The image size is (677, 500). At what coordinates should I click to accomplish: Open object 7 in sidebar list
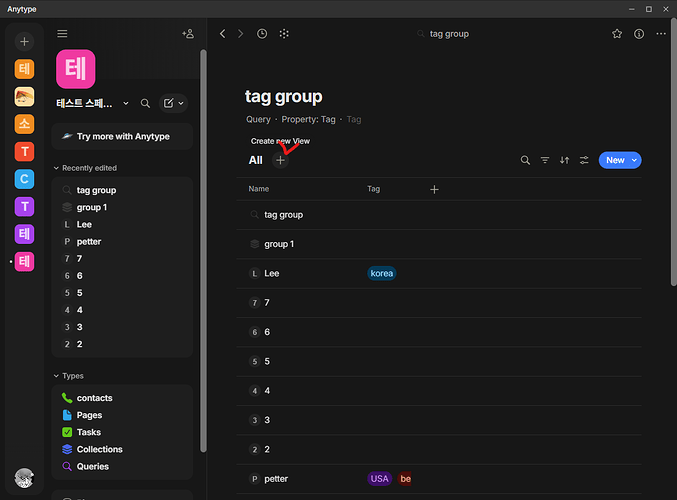122,259
